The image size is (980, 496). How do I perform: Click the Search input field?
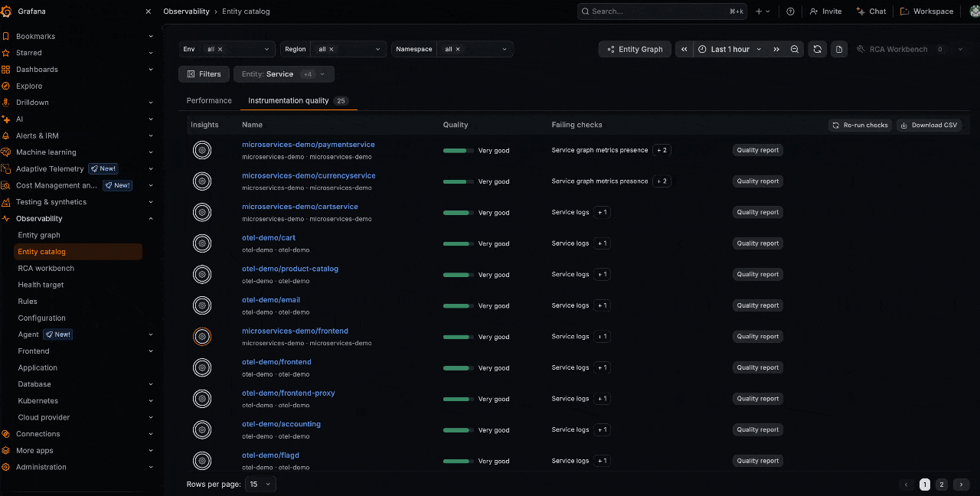pyautogui.click(x=661, y=11)
